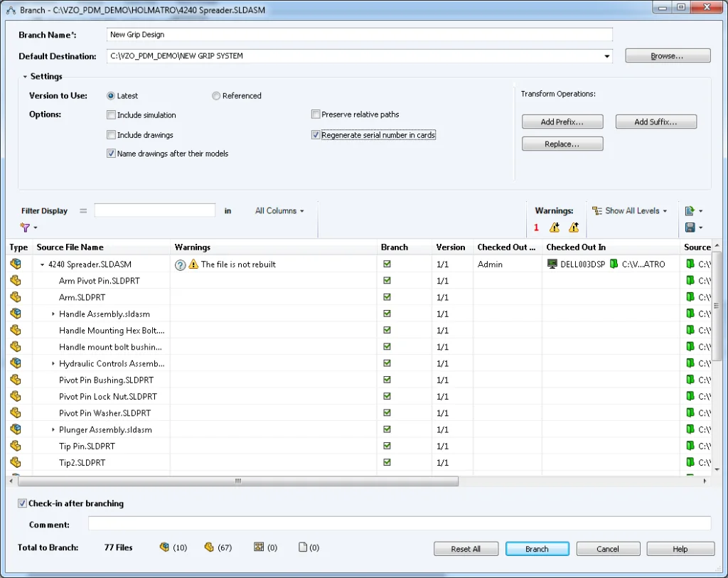The width and height of the screenshot is (728, 578).
Task: Select the Referenced radio button
Action: coord(215,95)
